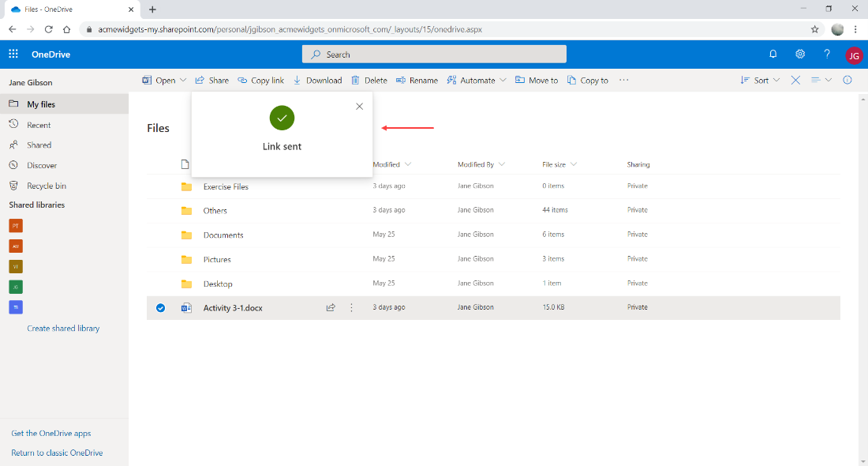Open the notifications bell icon
This screenshot has width=868, height=466.
[x=773, y=54]
